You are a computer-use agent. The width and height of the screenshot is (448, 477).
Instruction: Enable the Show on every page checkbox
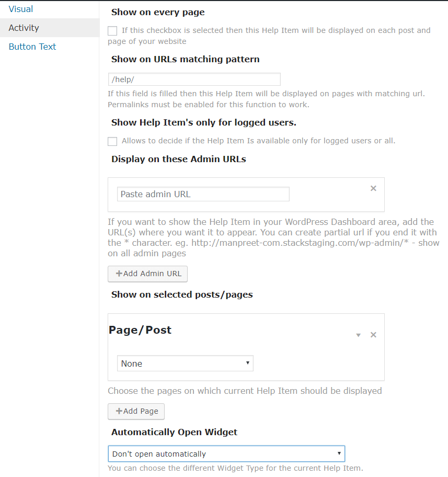click(112, 31)
